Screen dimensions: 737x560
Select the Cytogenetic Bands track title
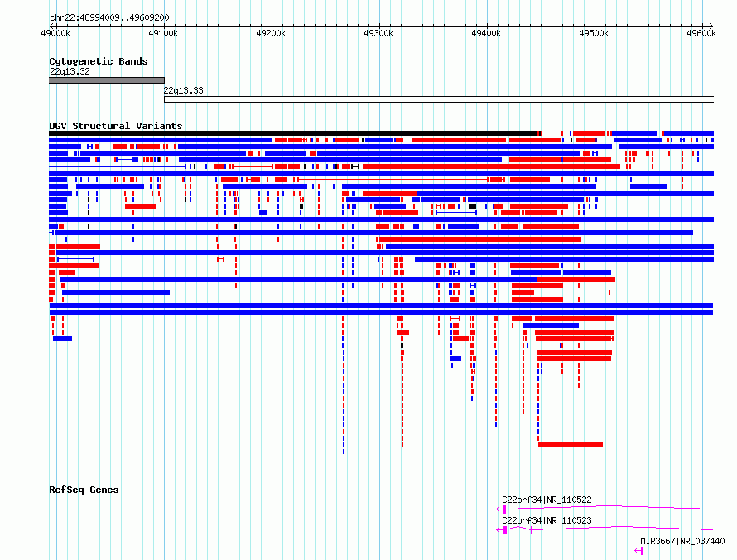99,61
